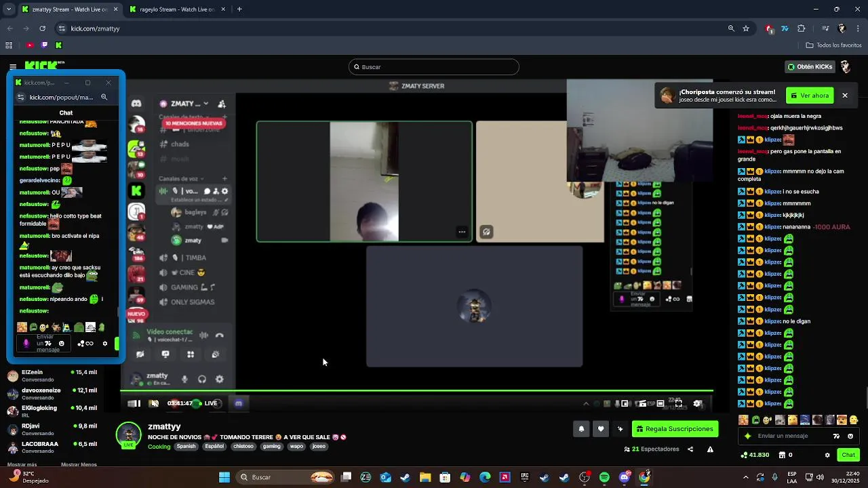Open Discord from the Windows taskbar
The width and height of the screenshot is (868, 488).
coord(625,477)
